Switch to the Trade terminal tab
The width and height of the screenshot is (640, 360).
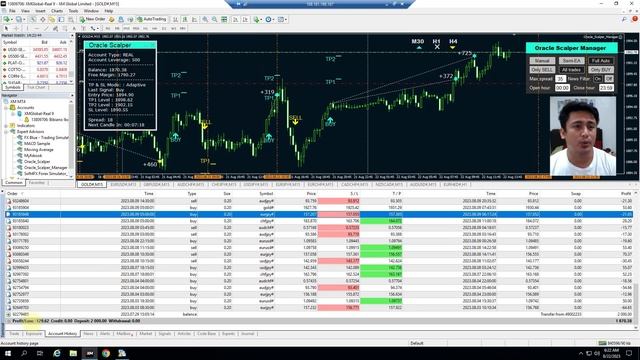(x=14, y=334)
